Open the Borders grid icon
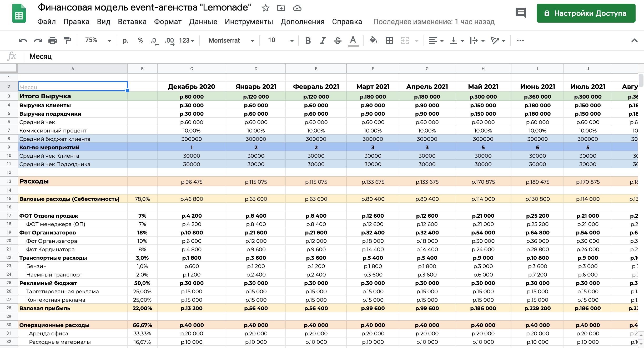This screenshot has height=348, width=644. tap(389, 40)
